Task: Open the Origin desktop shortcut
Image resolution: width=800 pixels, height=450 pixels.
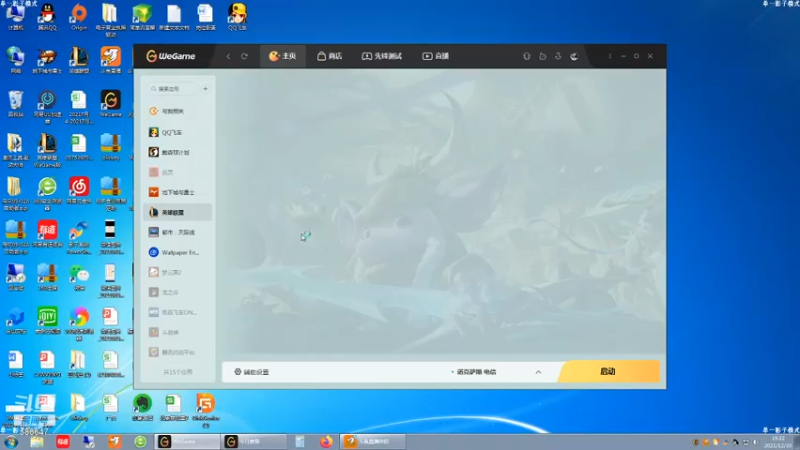Action: pyautogui.click(x=79, y=17)
